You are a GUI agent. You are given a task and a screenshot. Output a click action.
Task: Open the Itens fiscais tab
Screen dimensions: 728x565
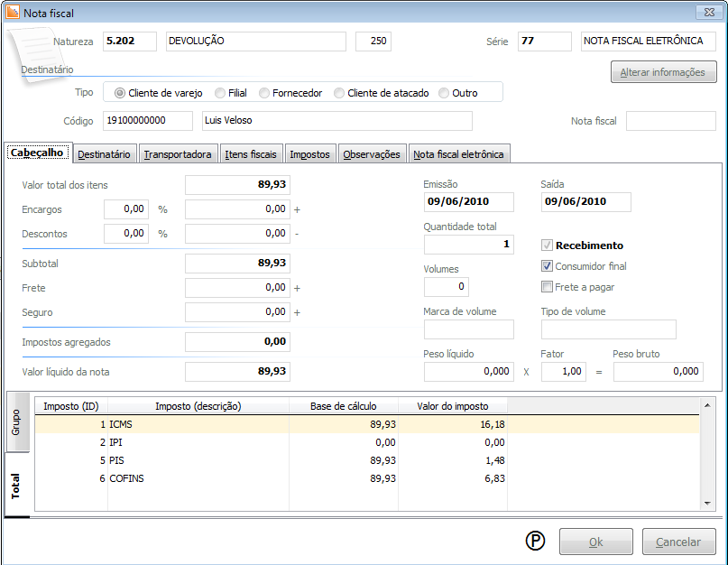point(251,154)
